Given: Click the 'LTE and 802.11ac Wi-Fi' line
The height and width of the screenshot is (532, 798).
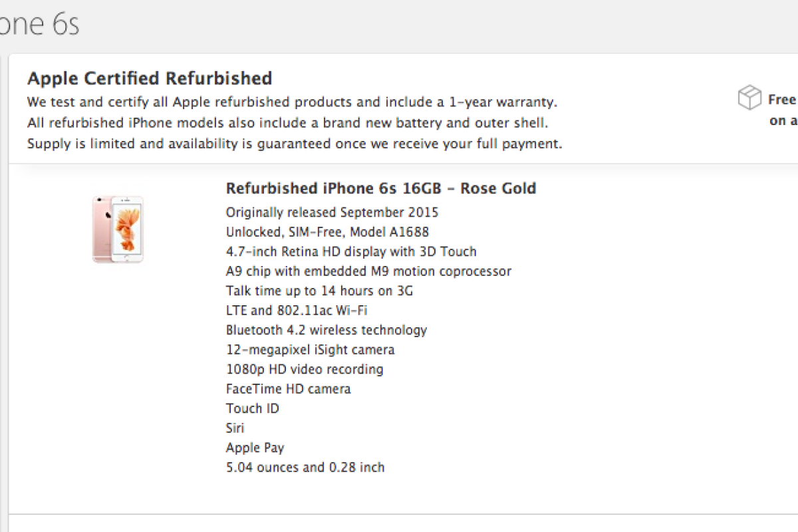Looking at the screenshot, I should pyautogui.click(x=297, y=311).
